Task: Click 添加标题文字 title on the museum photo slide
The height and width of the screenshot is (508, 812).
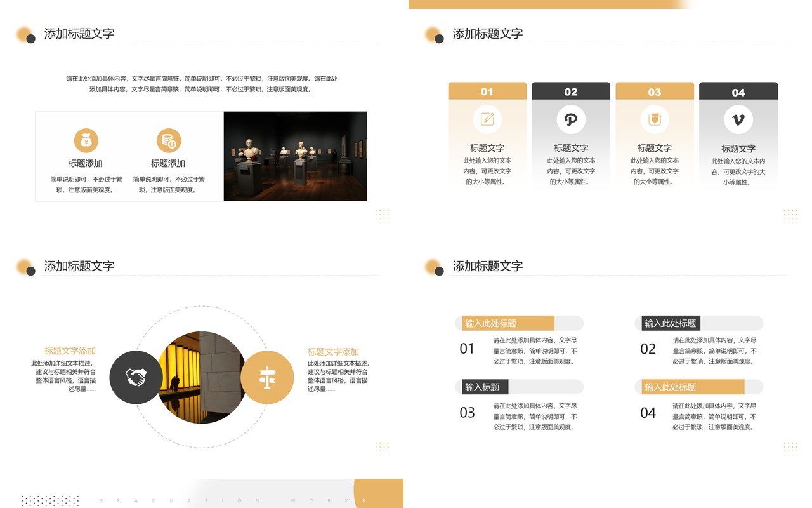Action: [79, 34]
